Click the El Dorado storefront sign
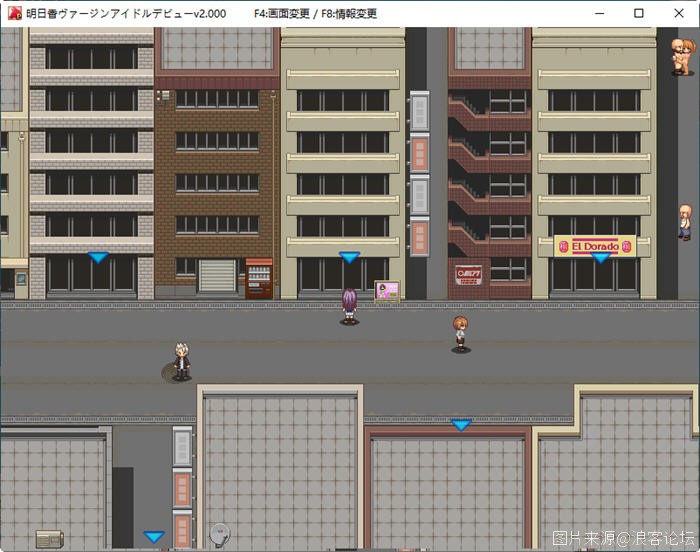 click(595, 245)
